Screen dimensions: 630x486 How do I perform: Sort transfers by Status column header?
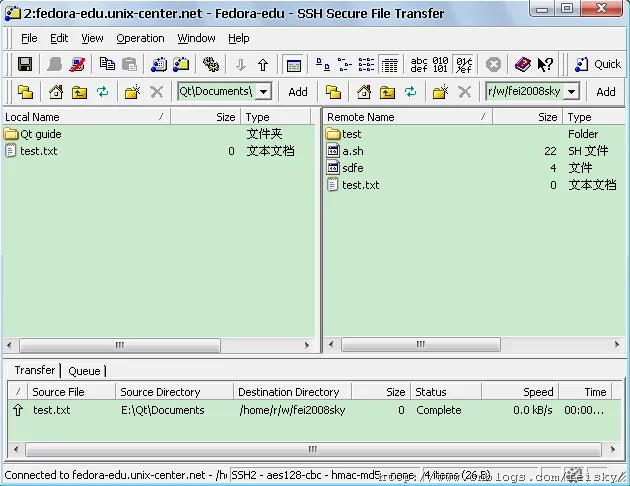click(x=446, y=392)
